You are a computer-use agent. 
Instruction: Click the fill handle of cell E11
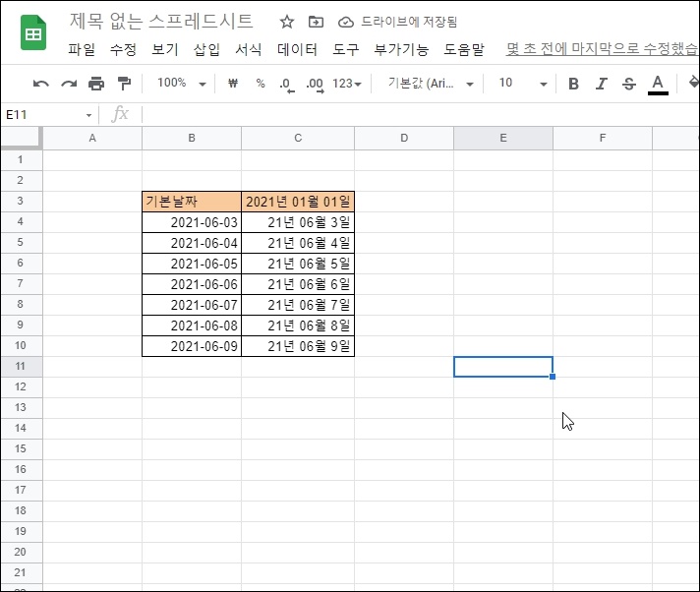[553, 377]
